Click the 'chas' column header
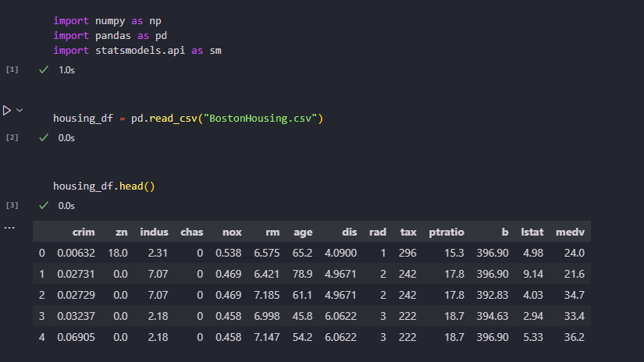 192,232
